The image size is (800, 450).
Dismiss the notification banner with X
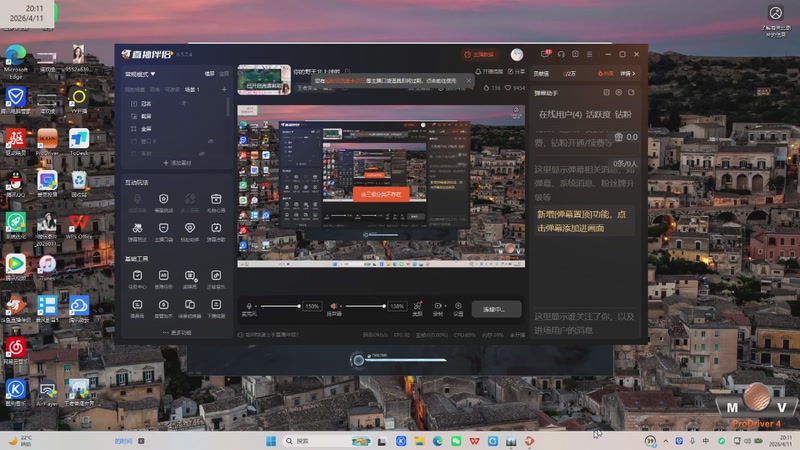pos(468,81)
